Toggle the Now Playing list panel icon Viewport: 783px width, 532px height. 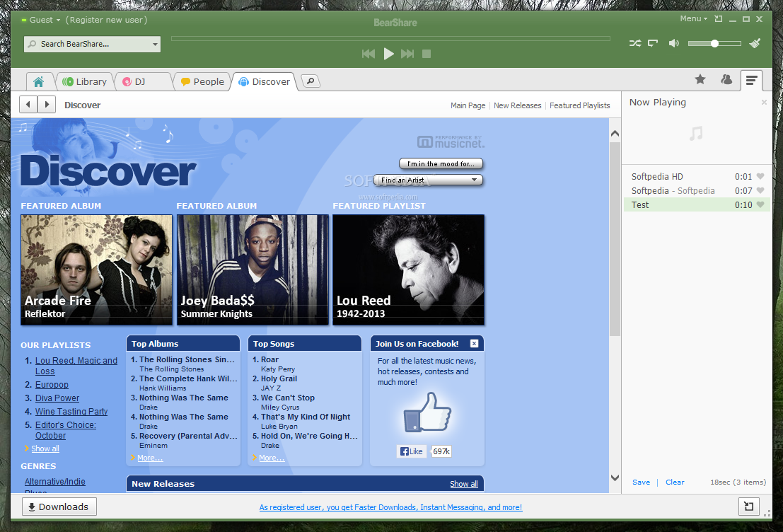pyautogui.click(x=751, y=80)
